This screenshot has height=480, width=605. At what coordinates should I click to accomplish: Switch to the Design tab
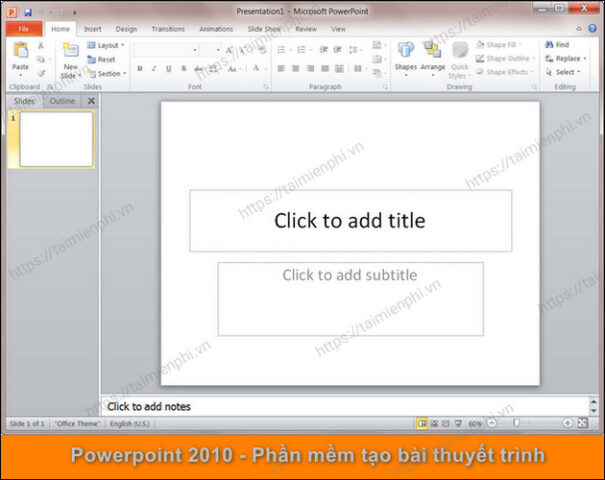point(126,29)
